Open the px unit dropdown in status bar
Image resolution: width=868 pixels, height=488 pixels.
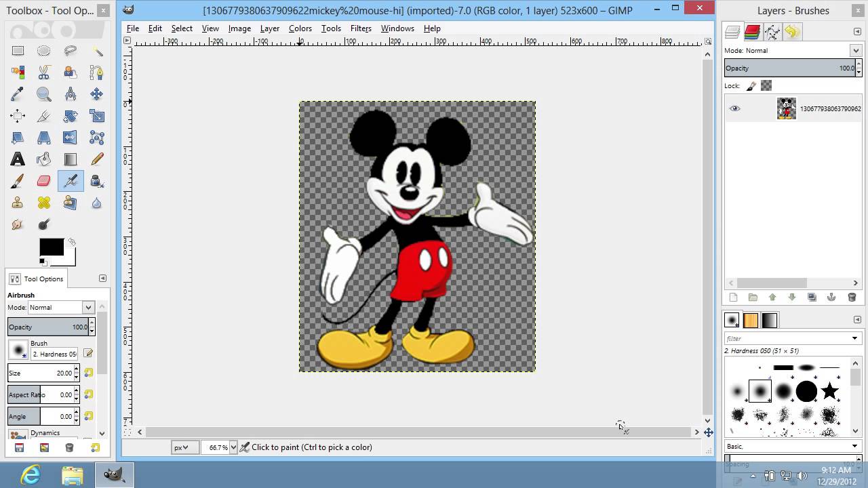[x=184, y=447]
